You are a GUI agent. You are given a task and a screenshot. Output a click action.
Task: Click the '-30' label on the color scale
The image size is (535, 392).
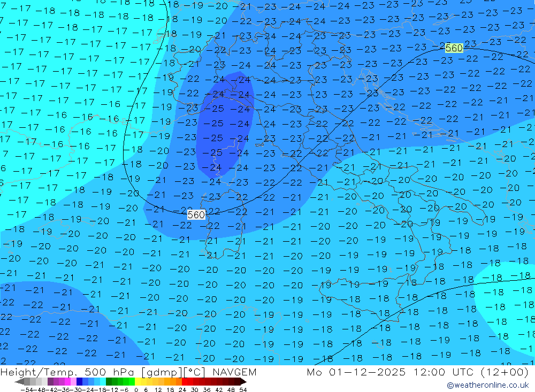tap(76, 390)
